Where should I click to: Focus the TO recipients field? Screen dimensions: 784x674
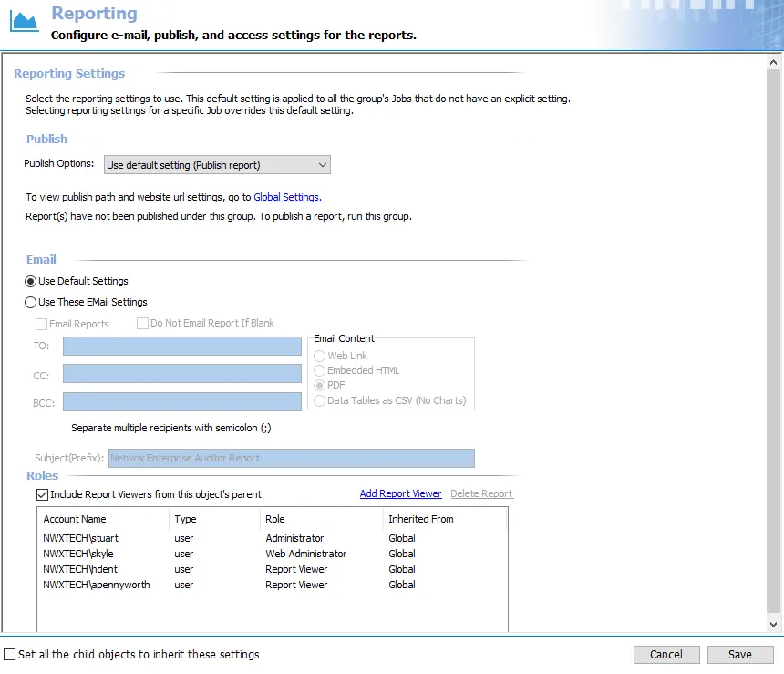[x=182, y=346]
